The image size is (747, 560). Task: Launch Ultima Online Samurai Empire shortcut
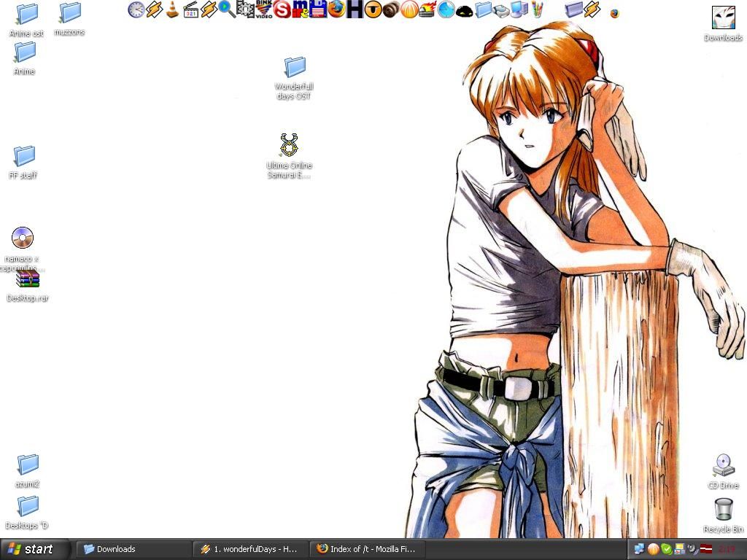tap(289, 156)
